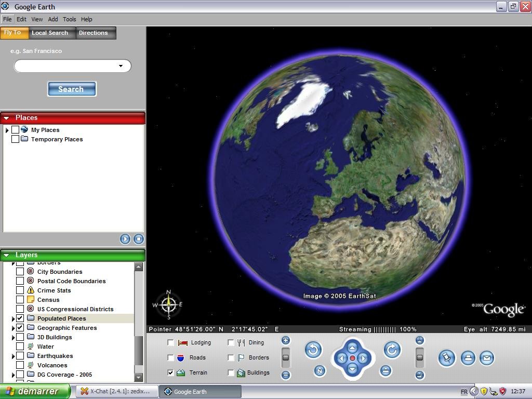Pan the view down arrow
This screenshot has width=532, height=399.
(352, 369)
